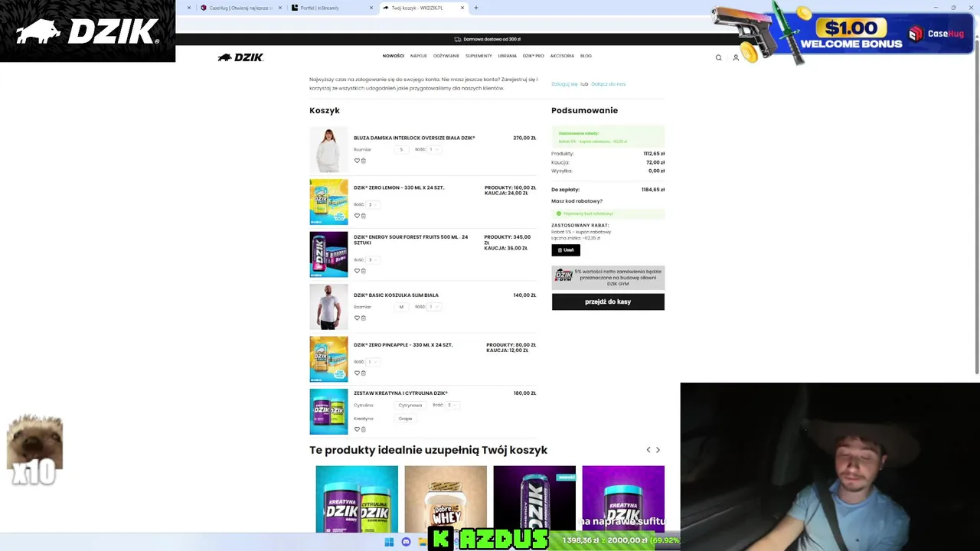Open ODŻYWIANIE menu item
This screenshot has height=551, width=980.
click(446, 56)
